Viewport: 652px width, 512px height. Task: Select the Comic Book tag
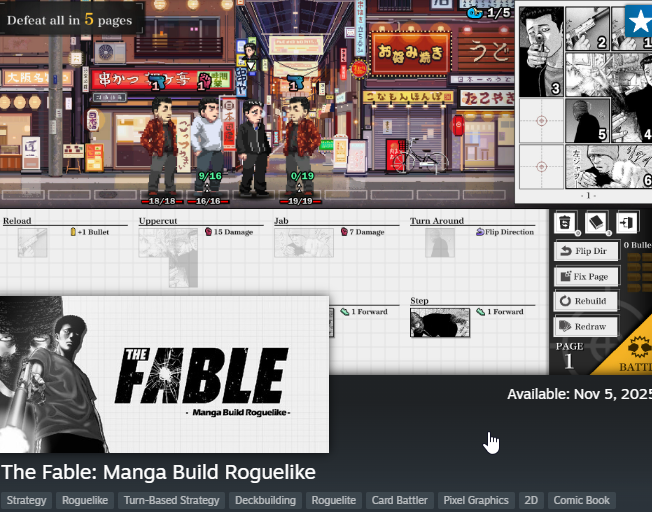pos(581,500)
